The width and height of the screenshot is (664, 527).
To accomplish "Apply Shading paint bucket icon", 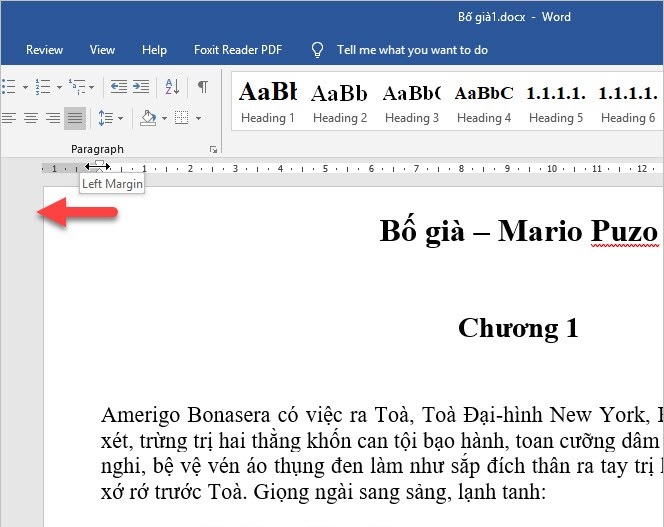I will (149, 118).
